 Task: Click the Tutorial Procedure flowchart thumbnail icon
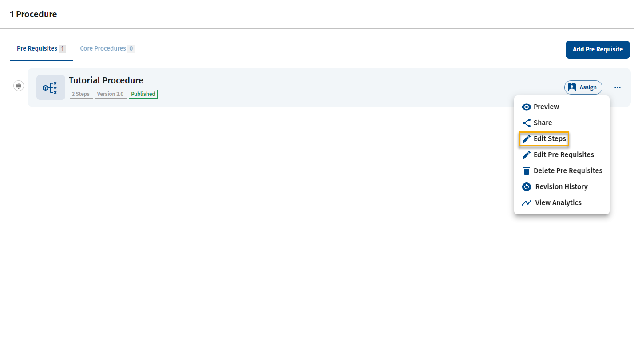pos(51,87)
